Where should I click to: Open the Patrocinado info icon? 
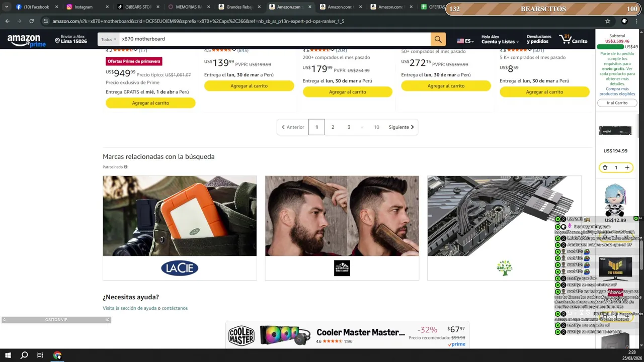125,167
